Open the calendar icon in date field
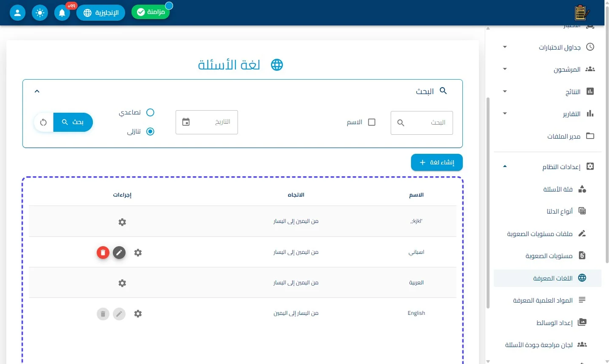610x364 pixels. (186, 122)
